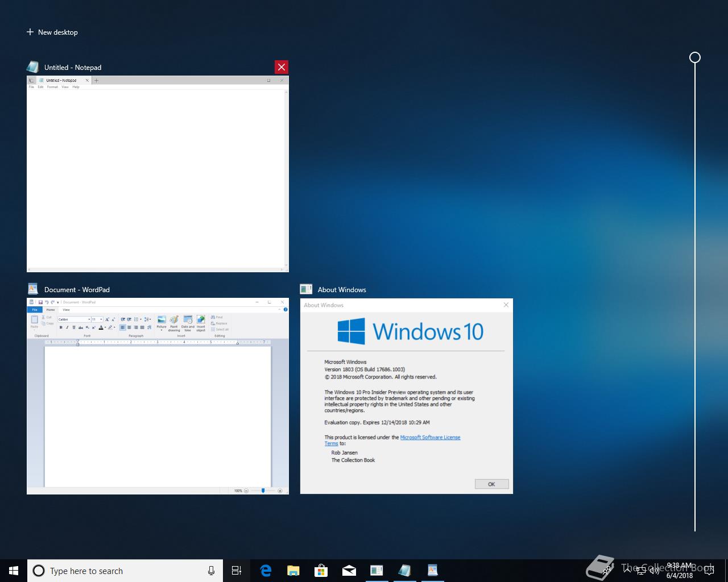Open the volume control in system tray
The image size is (728, 582).
655,571
